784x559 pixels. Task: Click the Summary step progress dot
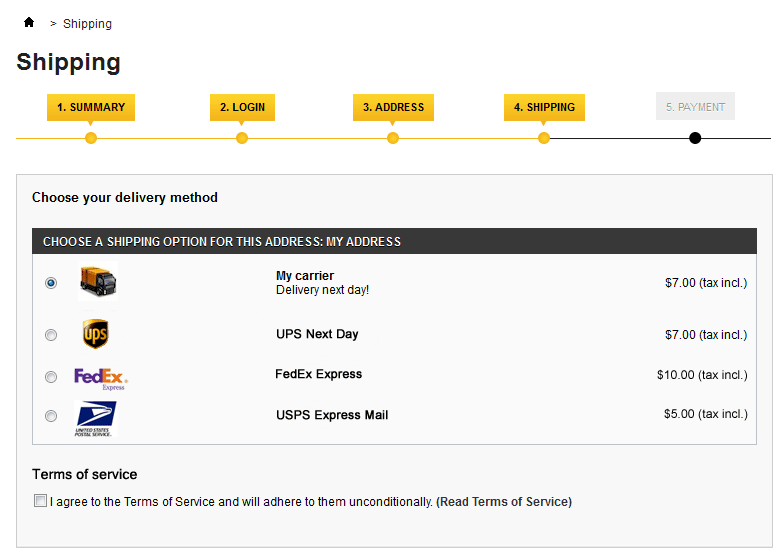(x=91, y=138)
